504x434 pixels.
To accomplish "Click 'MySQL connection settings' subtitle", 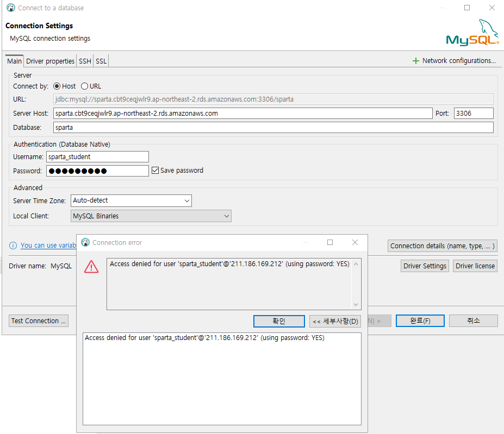I will (50, 38).
